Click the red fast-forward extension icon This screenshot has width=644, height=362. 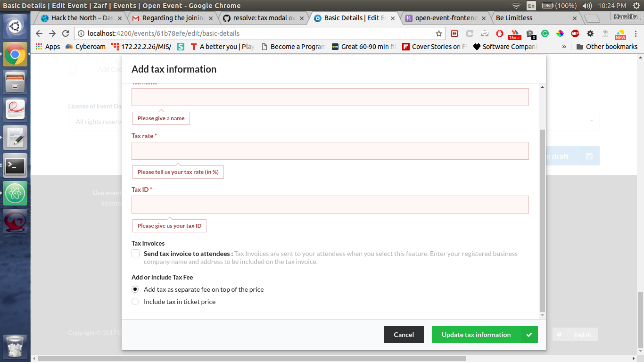pos(454,33)
